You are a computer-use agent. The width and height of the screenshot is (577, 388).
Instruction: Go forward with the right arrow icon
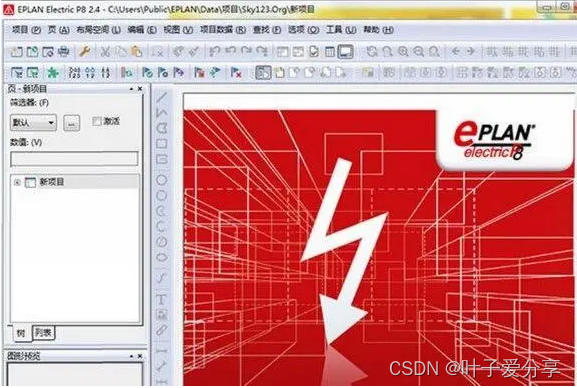tap(471, 52)
